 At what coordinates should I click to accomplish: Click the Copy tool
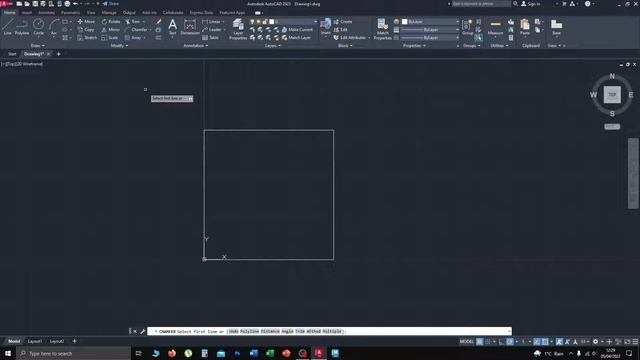tap(86, 29)
